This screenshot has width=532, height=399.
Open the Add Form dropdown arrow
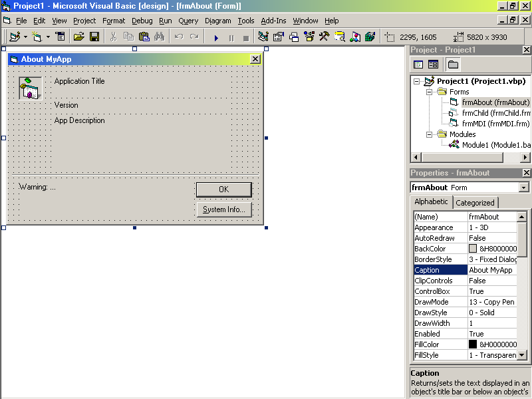click(48, 37)
